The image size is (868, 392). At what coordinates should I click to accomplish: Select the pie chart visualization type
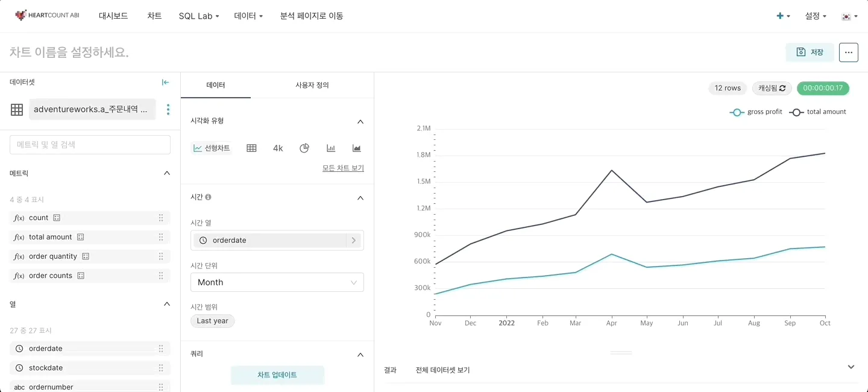304,148
